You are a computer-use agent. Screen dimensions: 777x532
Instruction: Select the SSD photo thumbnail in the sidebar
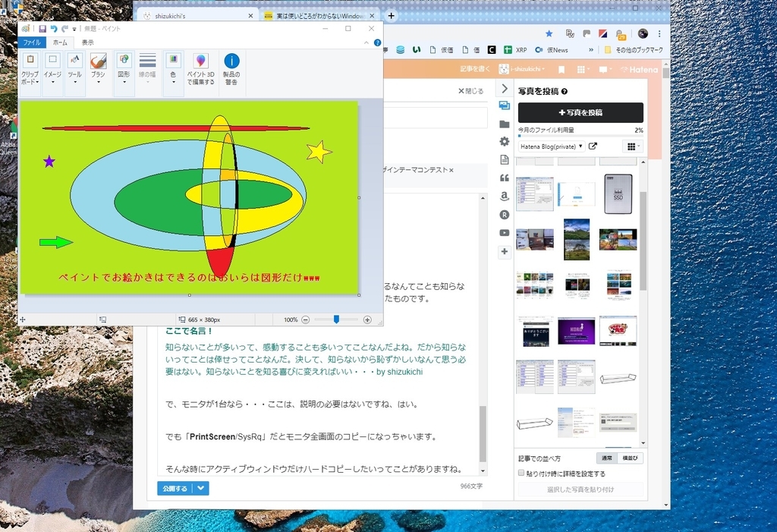[618, 194]
